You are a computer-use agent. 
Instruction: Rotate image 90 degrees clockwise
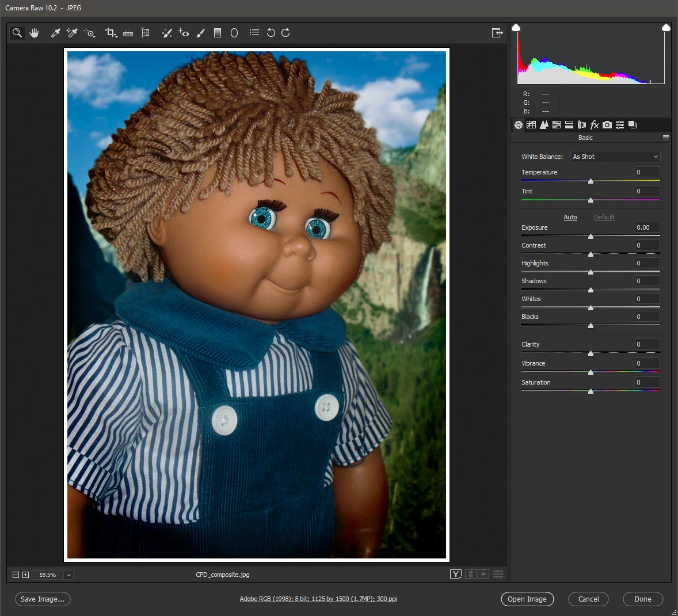[285, 33]
